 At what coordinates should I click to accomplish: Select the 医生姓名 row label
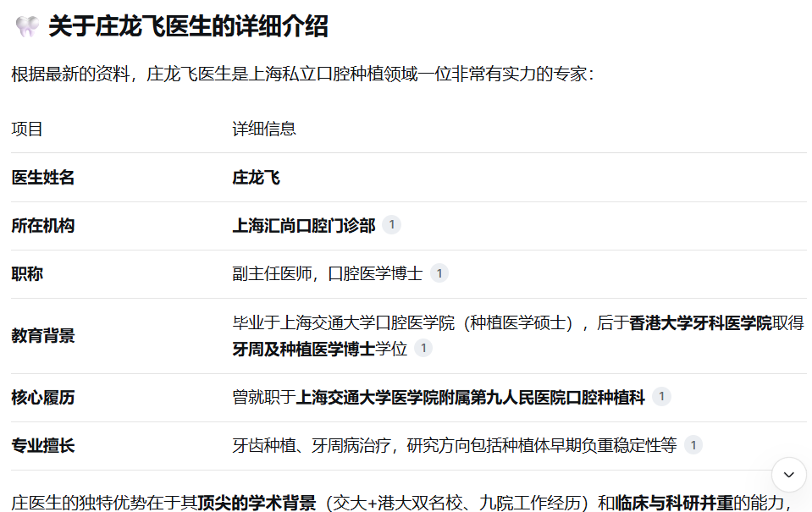click(x=43, y=178)
